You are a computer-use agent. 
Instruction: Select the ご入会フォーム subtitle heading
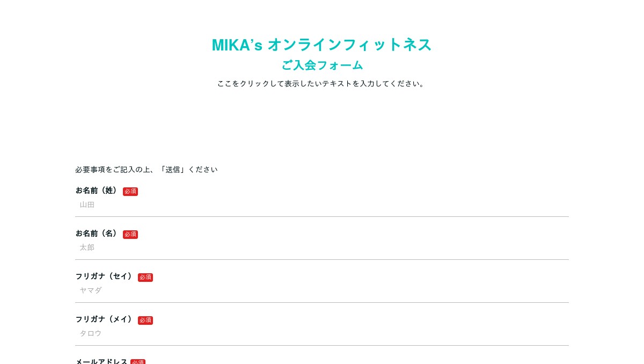coord(322,65)
